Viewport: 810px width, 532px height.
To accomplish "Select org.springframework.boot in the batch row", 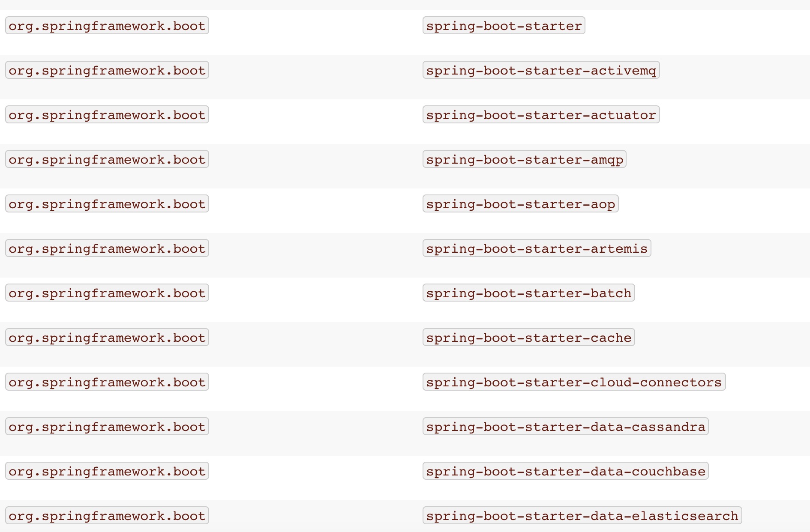I will coord(107,293).
